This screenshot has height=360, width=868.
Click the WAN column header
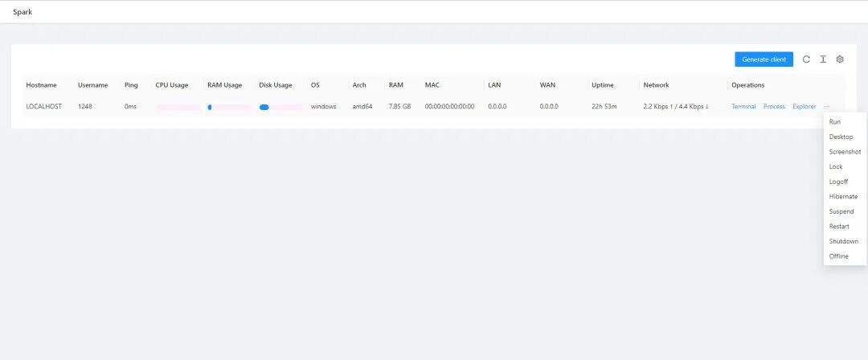point(547,85)
